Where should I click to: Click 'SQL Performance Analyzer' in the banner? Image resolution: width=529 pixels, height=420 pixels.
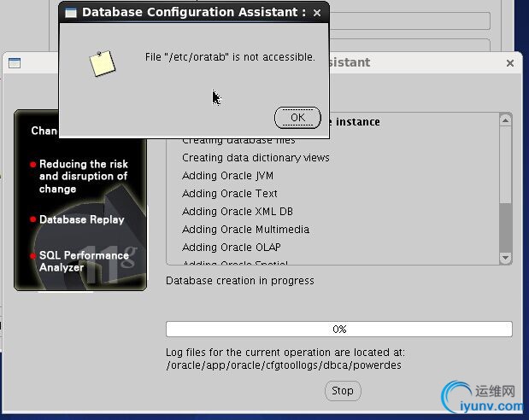coord(84,261)
